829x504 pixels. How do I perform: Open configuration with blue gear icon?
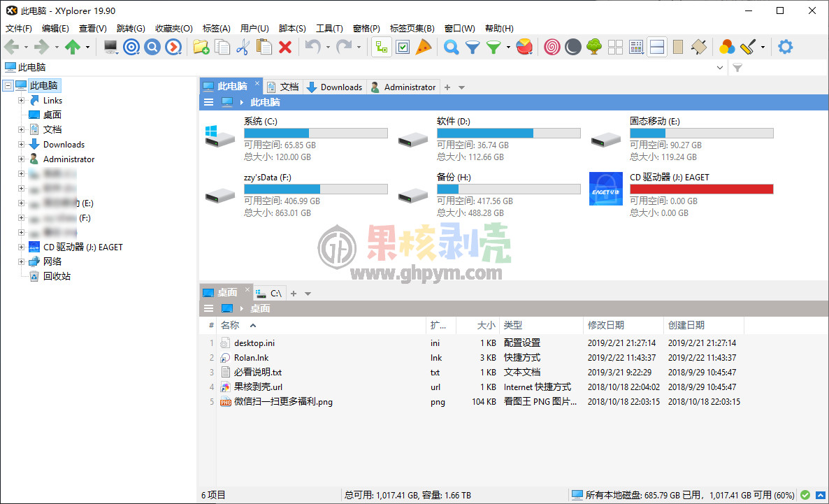point(786,47)
